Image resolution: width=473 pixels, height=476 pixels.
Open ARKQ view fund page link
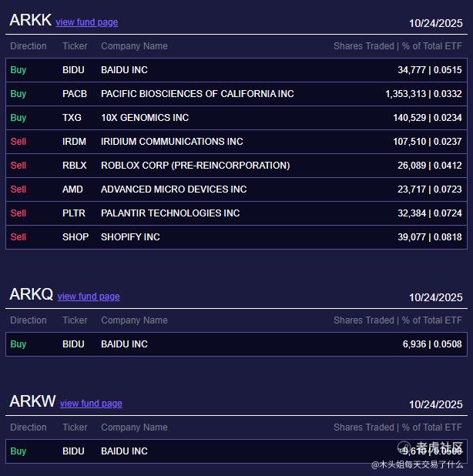pos(89,297)
